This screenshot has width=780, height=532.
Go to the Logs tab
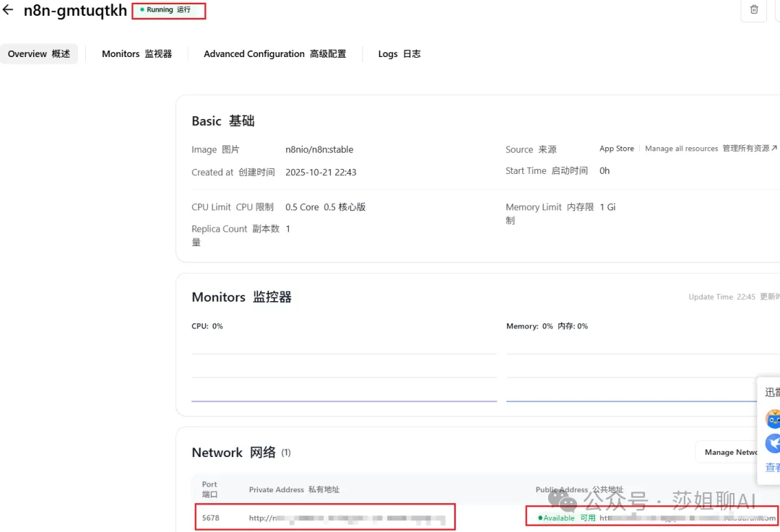tap(399, 54)
